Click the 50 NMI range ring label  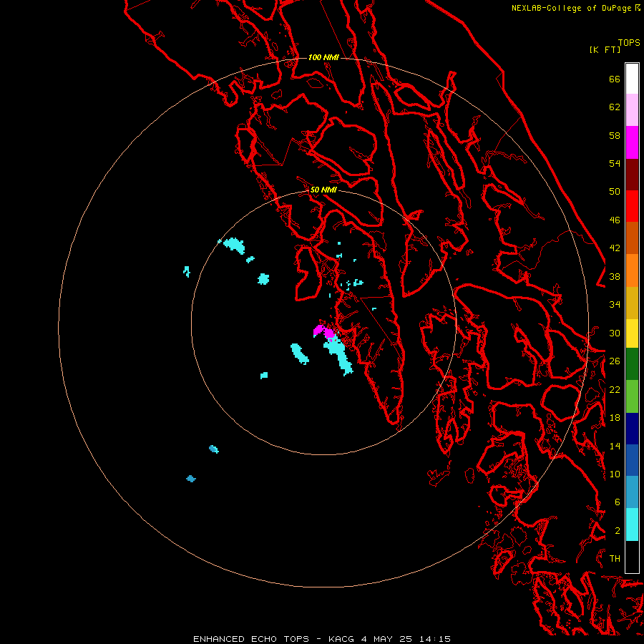pyautogui.click(x=323, y=190)
